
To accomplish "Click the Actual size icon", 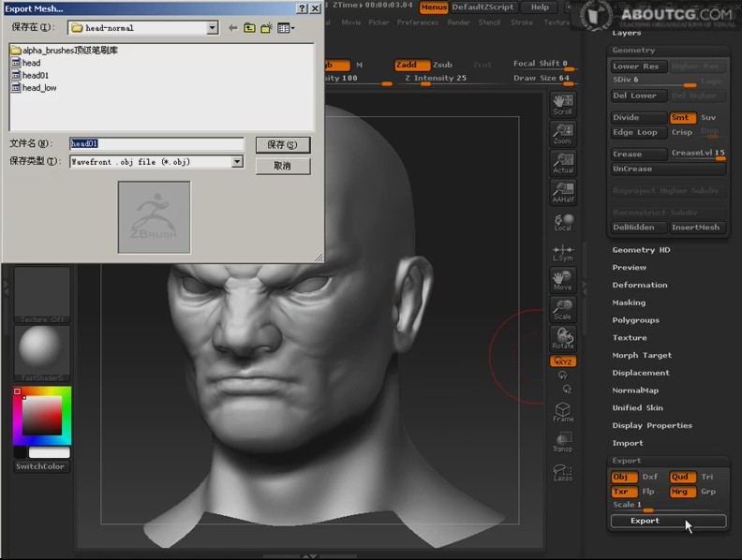I will 563,163.
